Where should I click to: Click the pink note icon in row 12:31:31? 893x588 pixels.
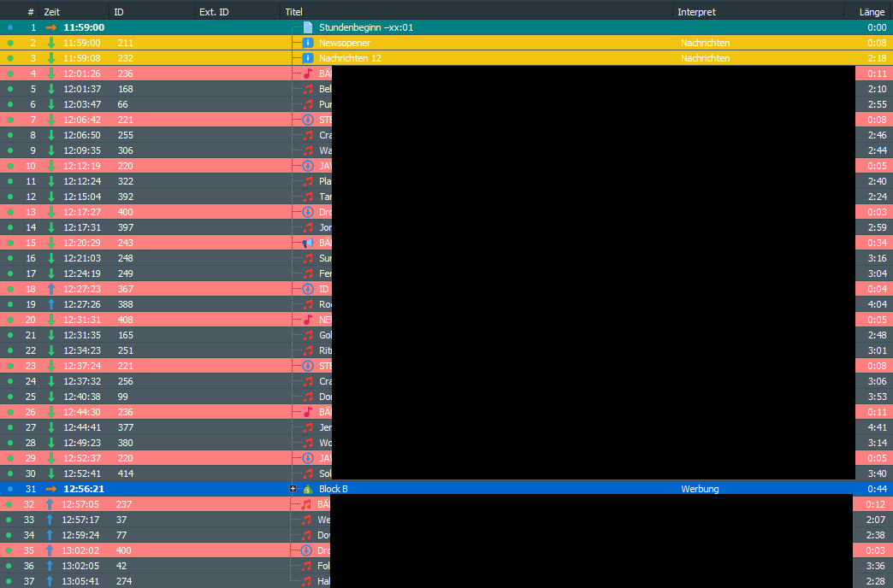point(308,320)
